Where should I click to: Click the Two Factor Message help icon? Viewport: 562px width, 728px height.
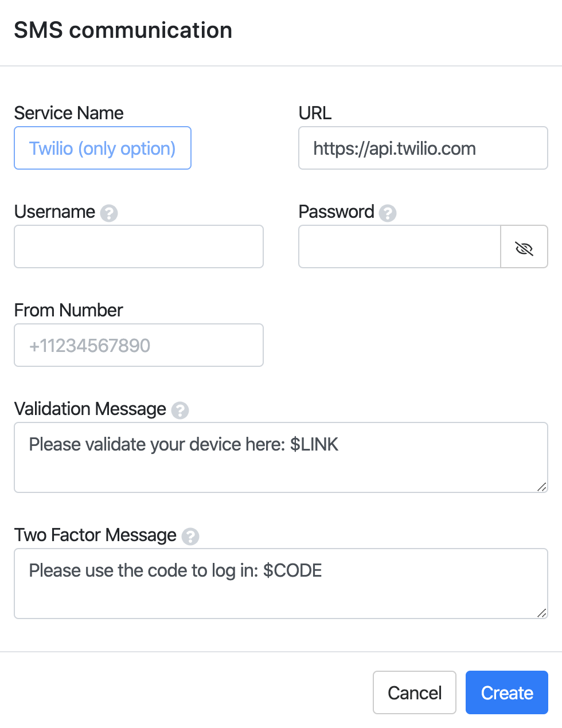tap(190, 537)
